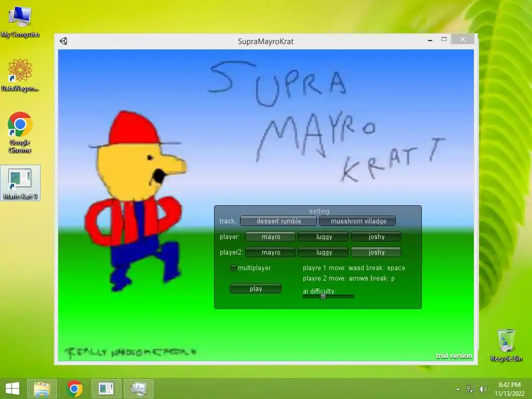Enable the multiplayer checkbox
This screenshot has height=399, width=532.
tap(233, 268)
